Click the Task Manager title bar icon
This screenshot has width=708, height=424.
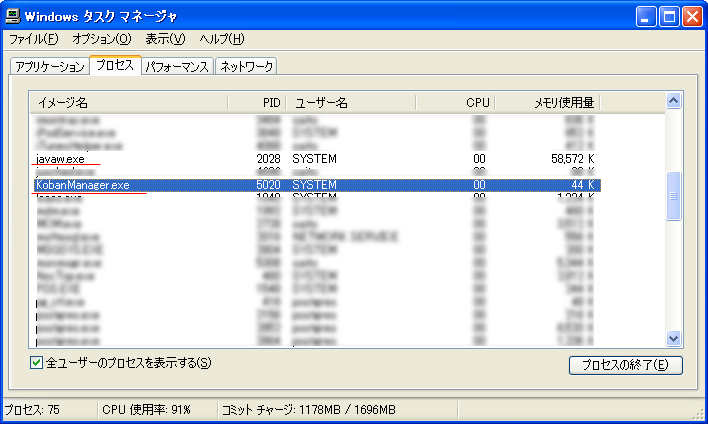(13, 16)
